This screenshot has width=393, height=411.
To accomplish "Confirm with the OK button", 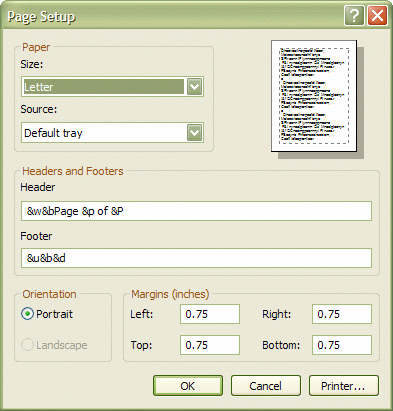I will (x=188, y=386).
